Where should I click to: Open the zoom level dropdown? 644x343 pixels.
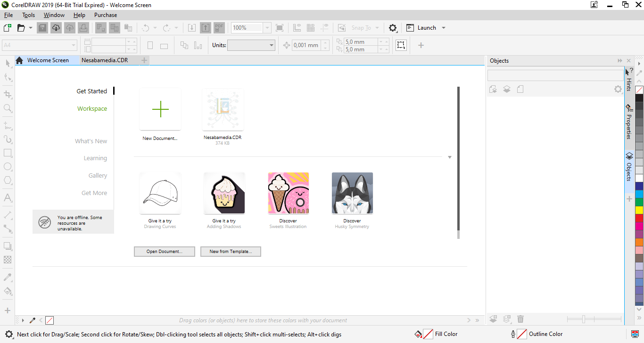[x=267, y=28]
